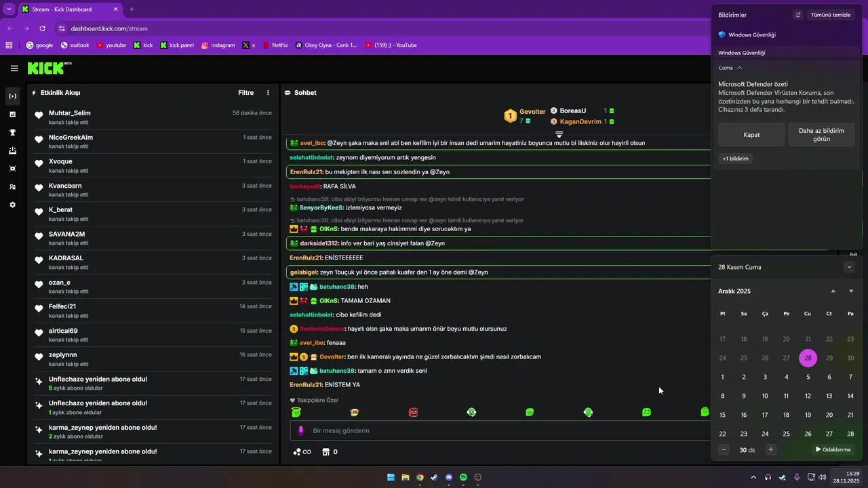Open the instagram bookmark
This screenshot has height=488, width=868.
pyautogui.click(x=218, y=45)
